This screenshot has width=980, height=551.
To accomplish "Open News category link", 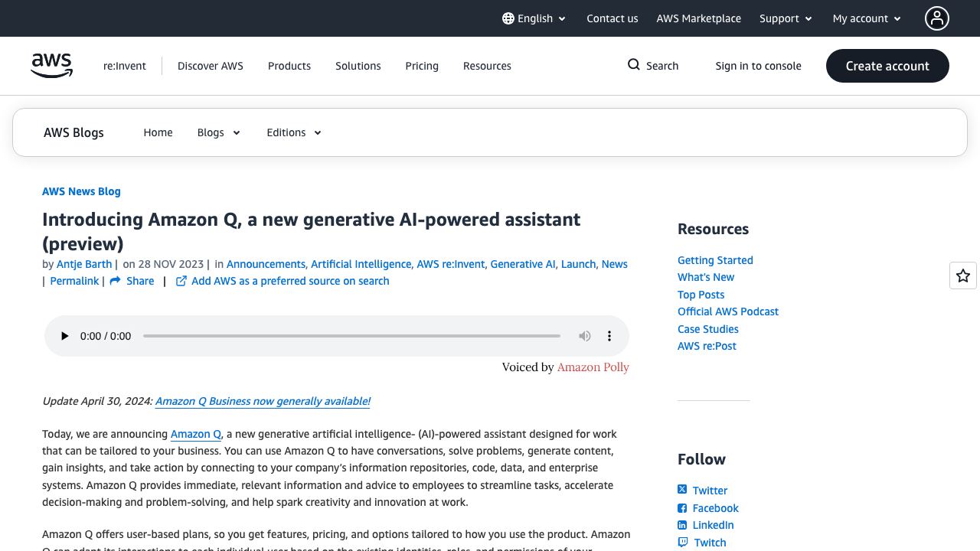I will (615, 264).
